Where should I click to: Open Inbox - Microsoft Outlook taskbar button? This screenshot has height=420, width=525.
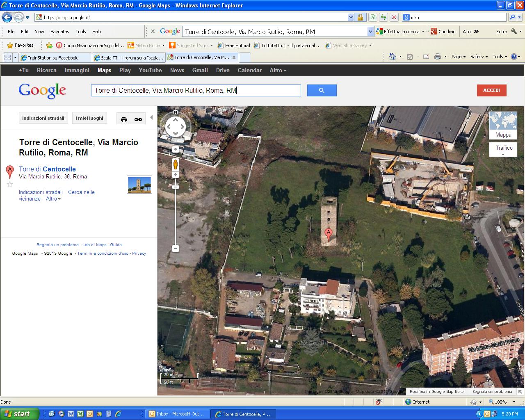click(178, 414)
